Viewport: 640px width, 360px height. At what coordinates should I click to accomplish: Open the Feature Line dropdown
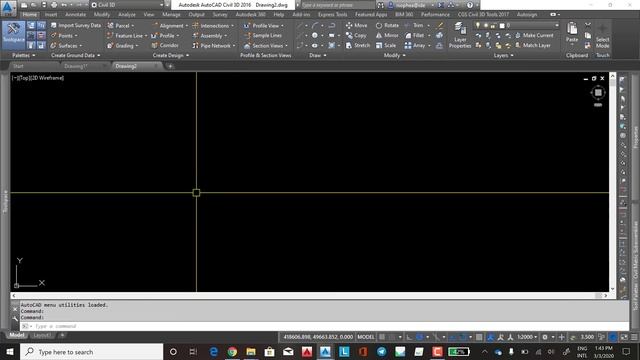point(127,36)
